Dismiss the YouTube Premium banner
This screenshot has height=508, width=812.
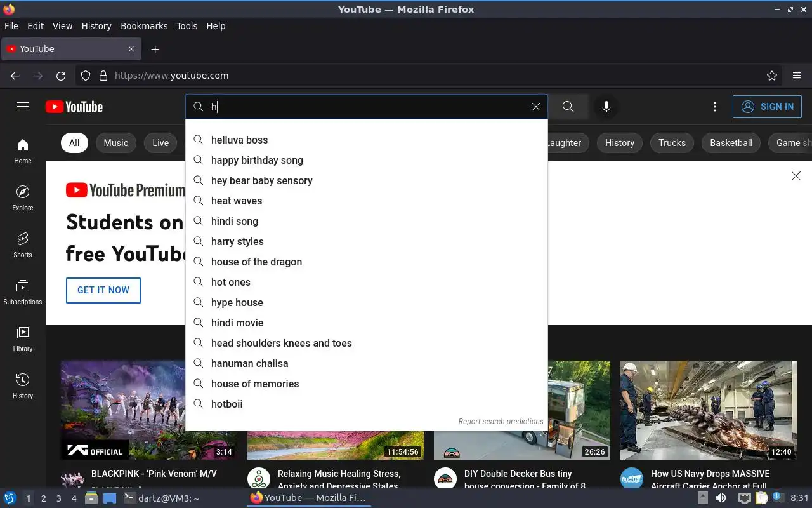click(x=796, y=176)
